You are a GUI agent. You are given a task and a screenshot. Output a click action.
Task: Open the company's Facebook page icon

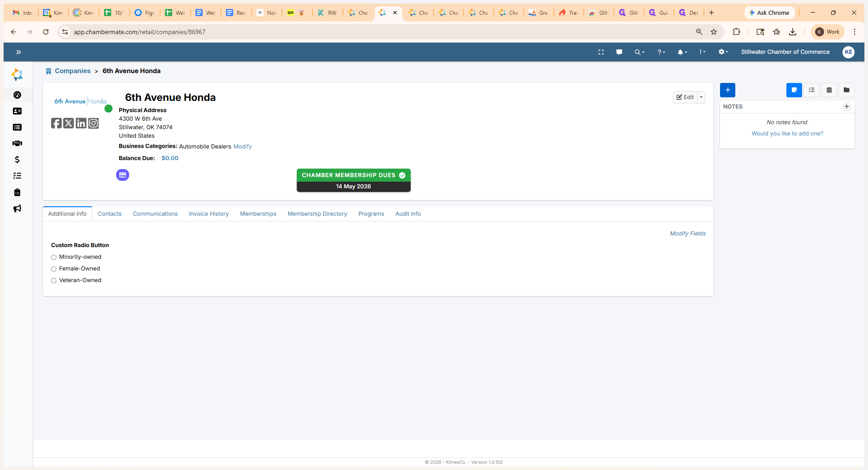pos(56,123)
